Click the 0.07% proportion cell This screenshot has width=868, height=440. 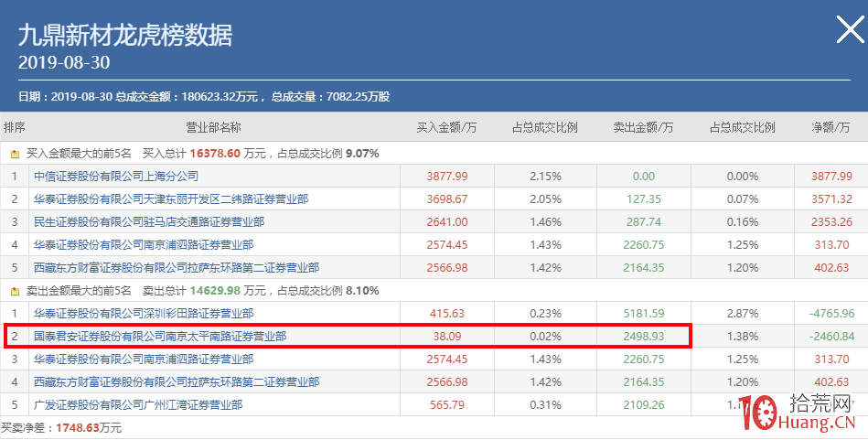point(743,199)
